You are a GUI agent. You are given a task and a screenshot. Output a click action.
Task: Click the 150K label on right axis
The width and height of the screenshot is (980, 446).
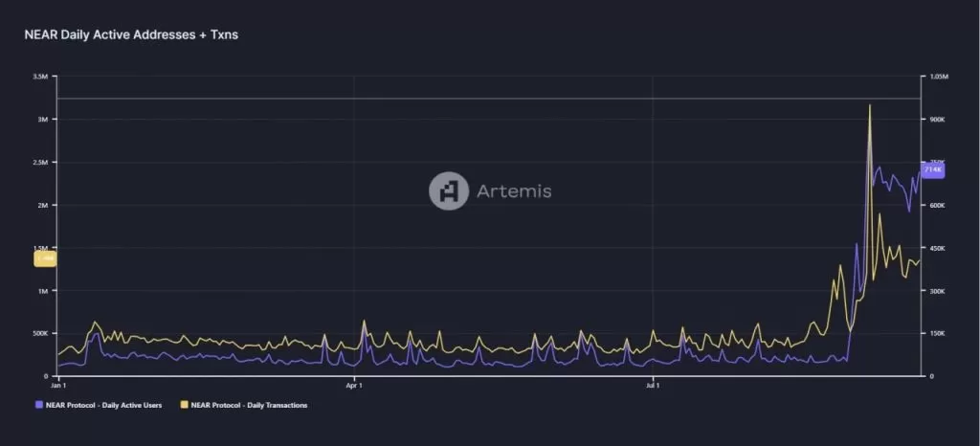[x=937, y=333]
